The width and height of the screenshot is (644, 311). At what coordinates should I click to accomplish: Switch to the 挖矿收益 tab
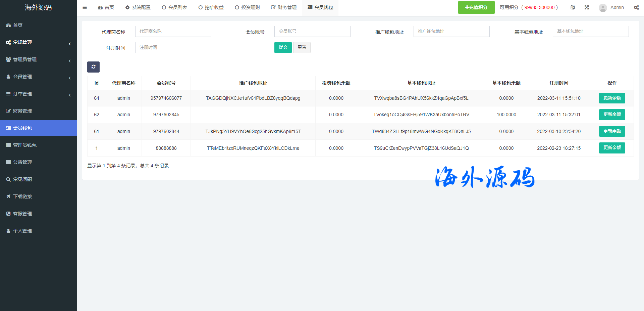tap(211, 7)
